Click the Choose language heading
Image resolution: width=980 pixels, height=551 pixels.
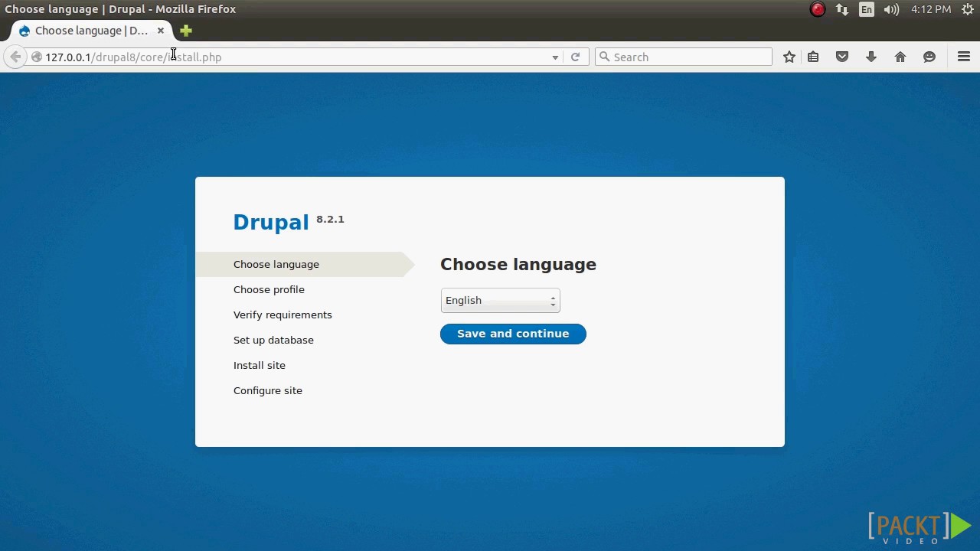[518, 264]
